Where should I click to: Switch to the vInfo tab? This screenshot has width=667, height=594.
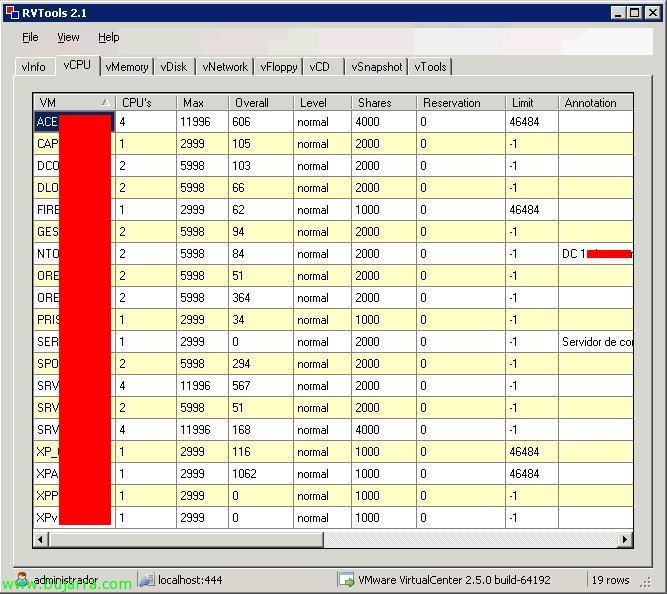click(34, 67)
